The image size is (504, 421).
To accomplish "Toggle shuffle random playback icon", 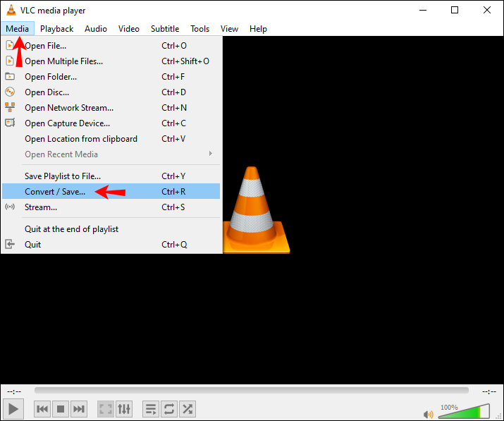I will 188,409.
